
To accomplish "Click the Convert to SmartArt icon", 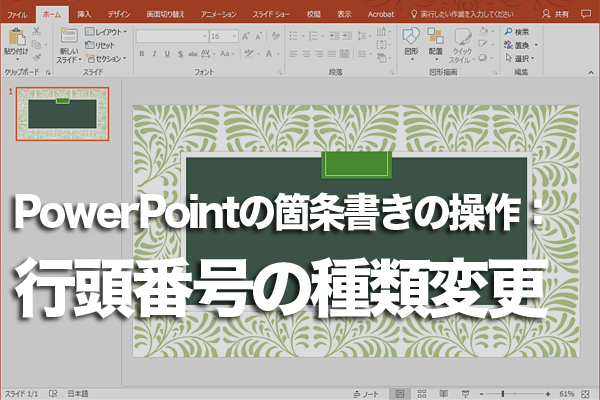I will point(382,58).
